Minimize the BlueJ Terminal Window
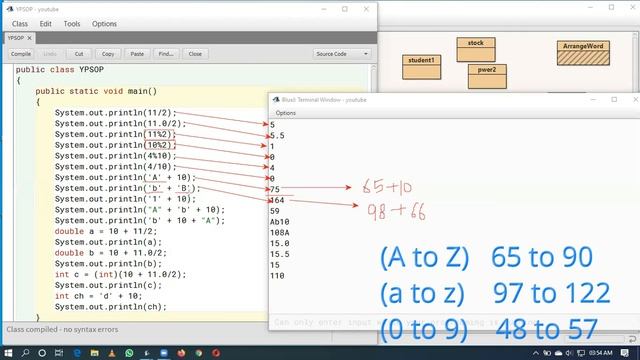 pyautogui.click(x=593, y=100)
